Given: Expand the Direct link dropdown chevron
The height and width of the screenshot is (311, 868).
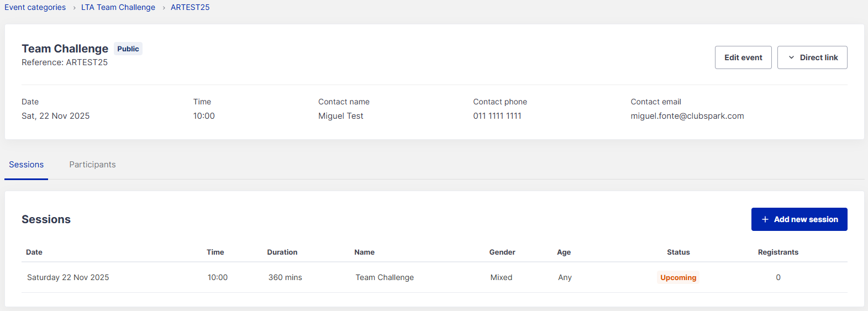Looking at the screenshot, I should click(x=791, y=57).
